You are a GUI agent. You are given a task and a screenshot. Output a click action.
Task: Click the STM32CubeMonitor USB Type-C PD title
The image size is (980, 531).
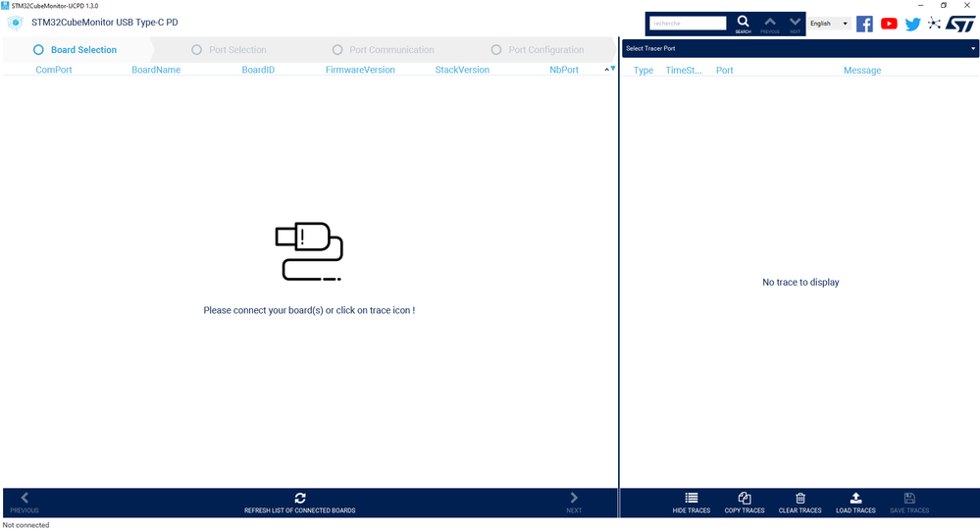pyautogui.click(x=104, y=23)
